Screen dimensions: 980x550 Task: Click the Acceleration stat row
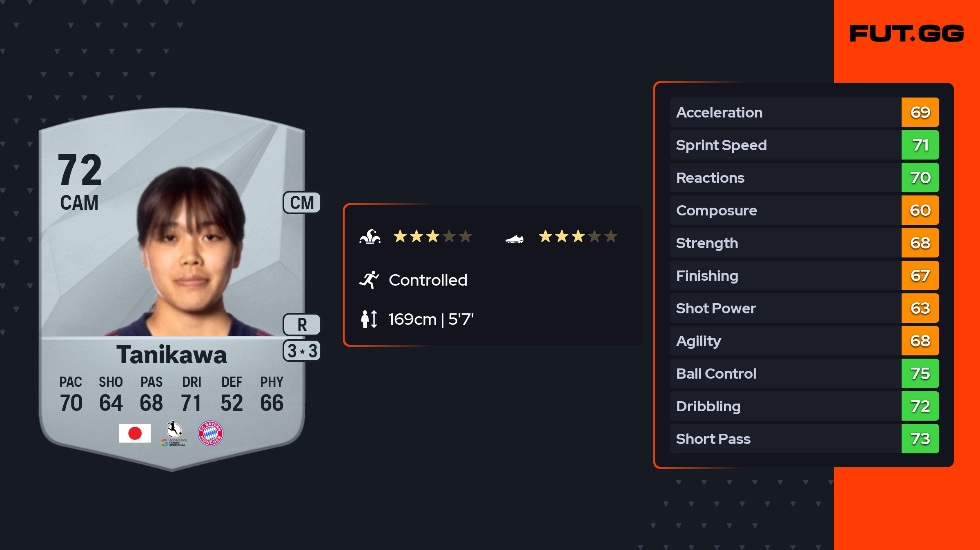[x=785, y=112]
